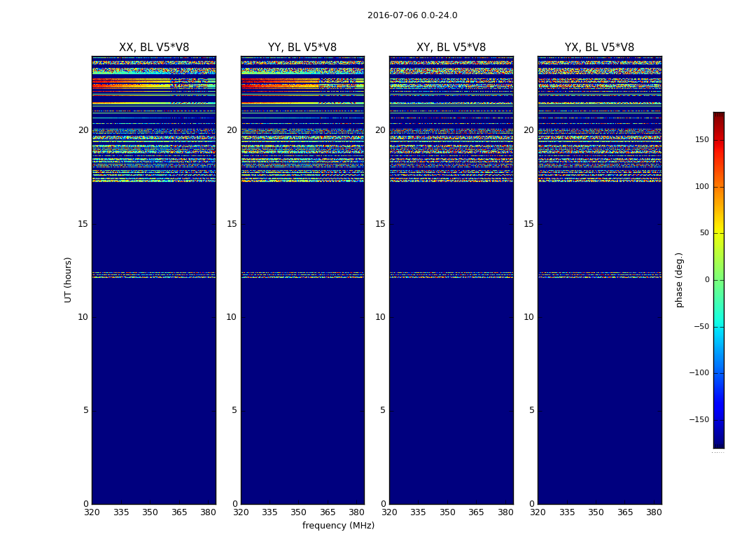Image resolution: width=735 pixels, height=560 pixels.
Task: Click the colorbar tick label "−50"
Action: pos(701,327)
